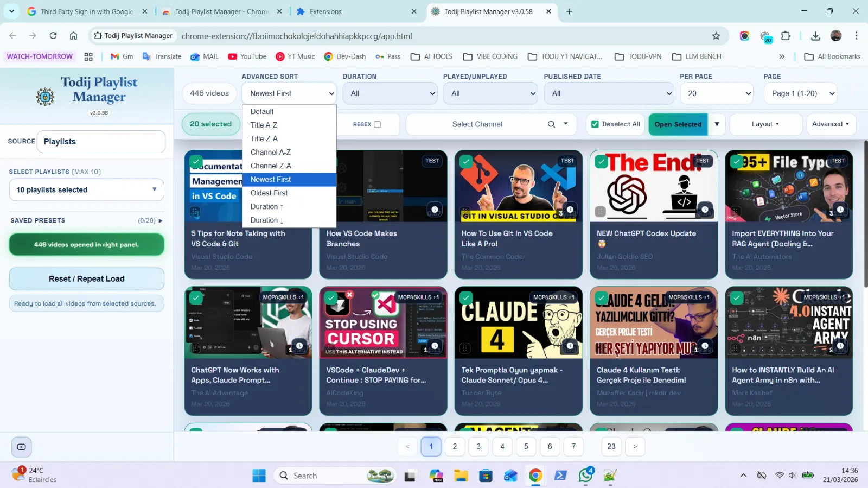The image size is (868, 488).
Task: Deselect the 5 Tips for Note Taking video checkbox
Action: [x=196, y=161]
